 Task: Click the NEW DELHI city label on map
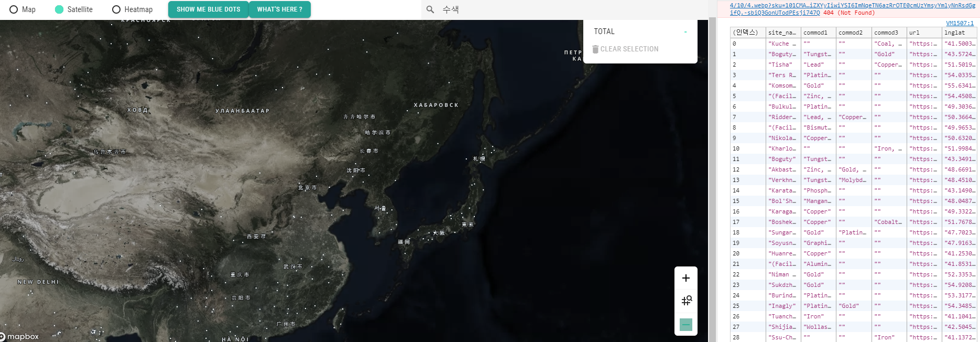pos(38,282)
